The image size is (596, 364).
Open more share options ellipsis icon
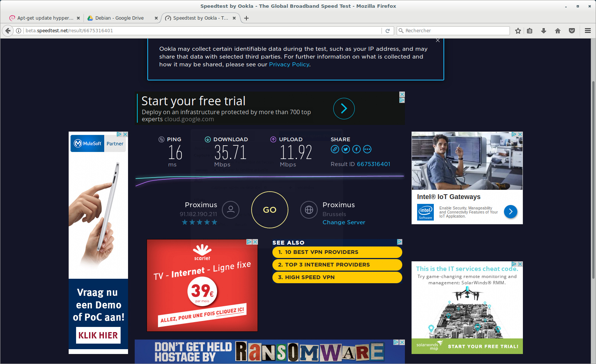tap(367, 149)
